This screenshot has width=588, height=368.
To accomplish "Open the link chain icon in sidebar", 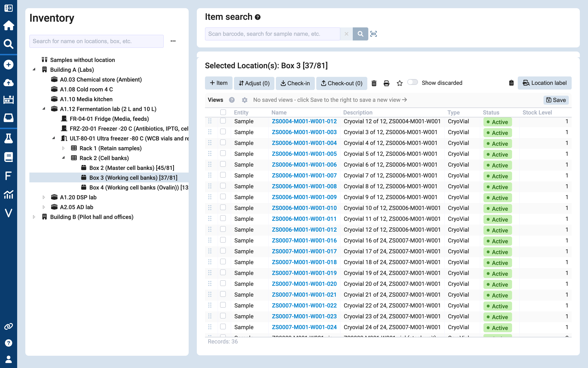I will point(9,326).
